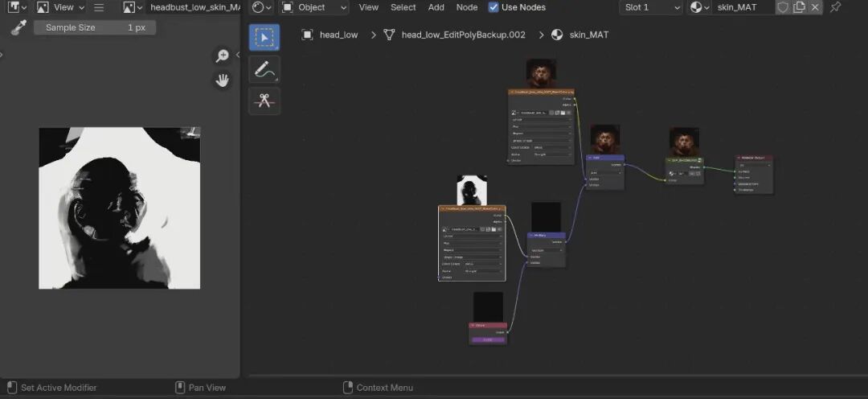The width and height of the screenshot is (868, 399).
Task: Select the Material Output node header
Action: [754, 158]
